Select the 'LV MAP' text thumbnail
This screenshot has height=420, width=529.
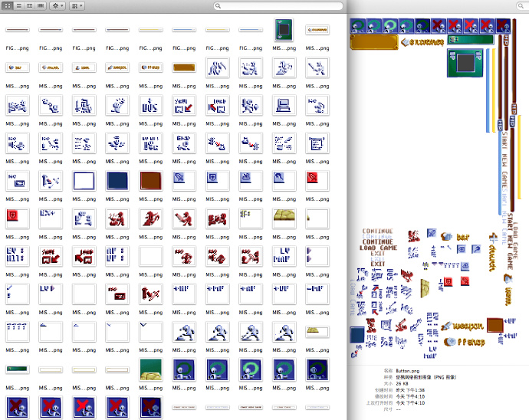pyautogui.click(x=284, y=256)
